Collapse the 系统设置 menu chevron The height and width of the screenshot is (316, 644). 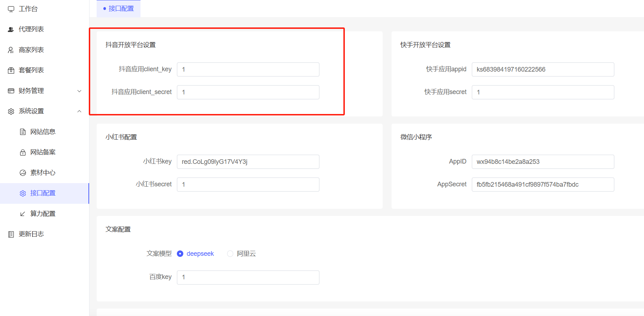click(x=80, y=111)
